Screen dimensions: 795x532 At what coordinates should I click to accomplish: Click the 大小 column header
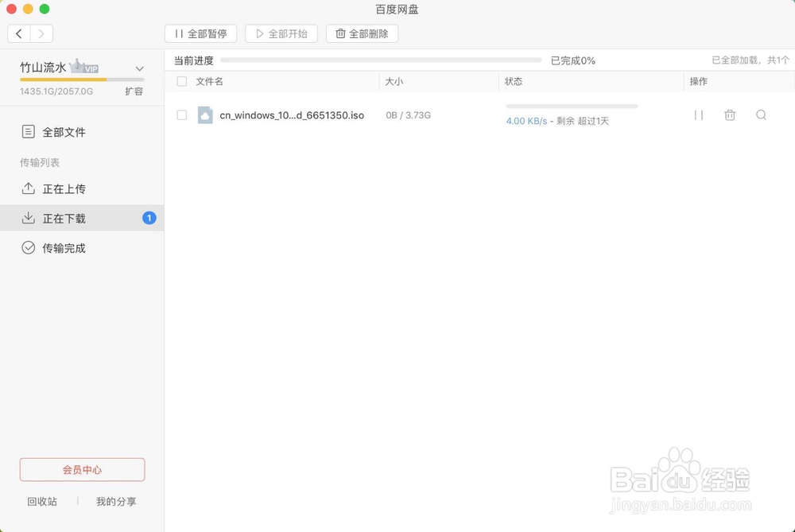394,81
